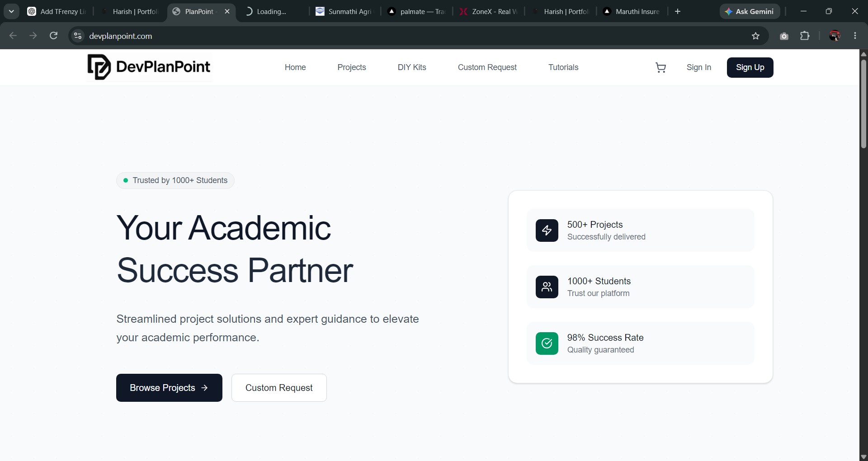This screenshot has width=868, height=461.
Task: Switch to the ZoneX - Real tab
Action: (489, 11)
